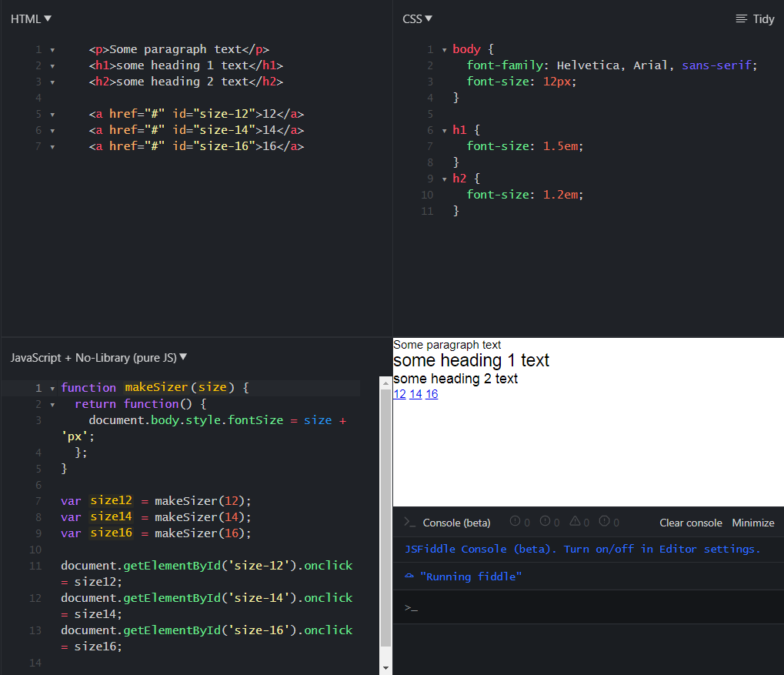Click the last console message counter icon

point(604,522)
